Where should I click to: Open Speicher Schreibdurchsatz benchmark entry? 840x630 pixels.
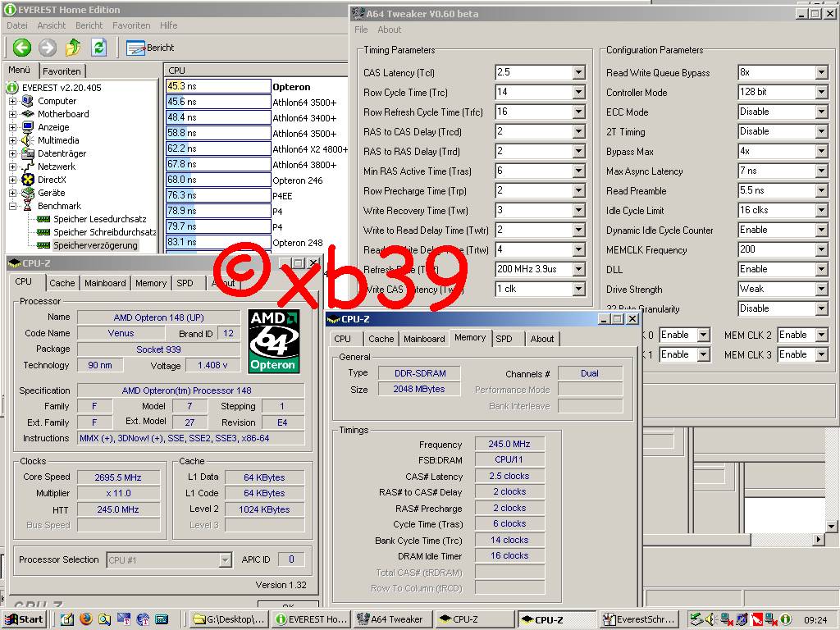[104, 232]
